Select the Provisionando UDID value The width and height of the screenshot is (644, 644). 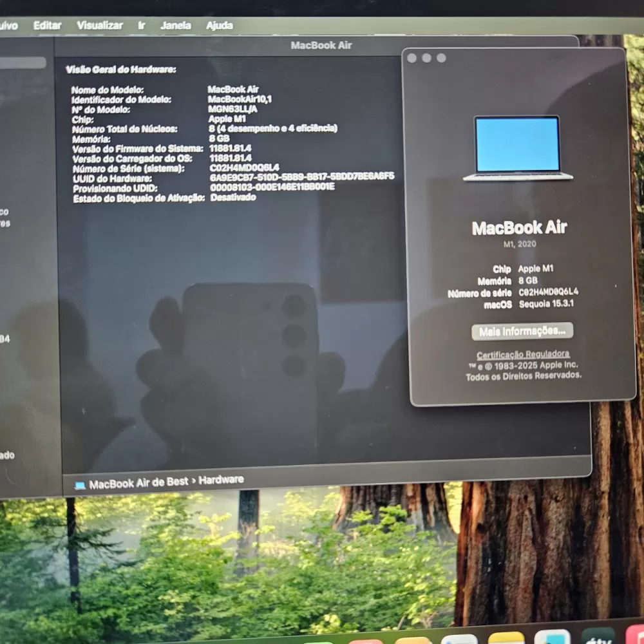(272, 187)
